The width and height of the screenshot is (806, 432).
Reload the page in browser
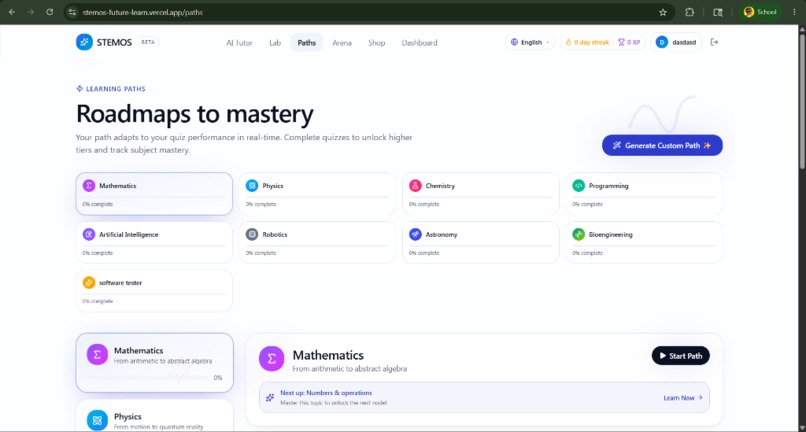[x=49, y=12]
